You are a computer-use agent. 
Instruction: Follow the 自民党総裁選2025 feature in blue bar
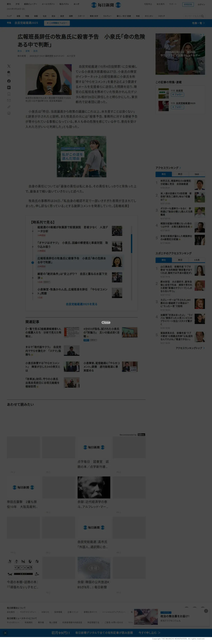57,23
